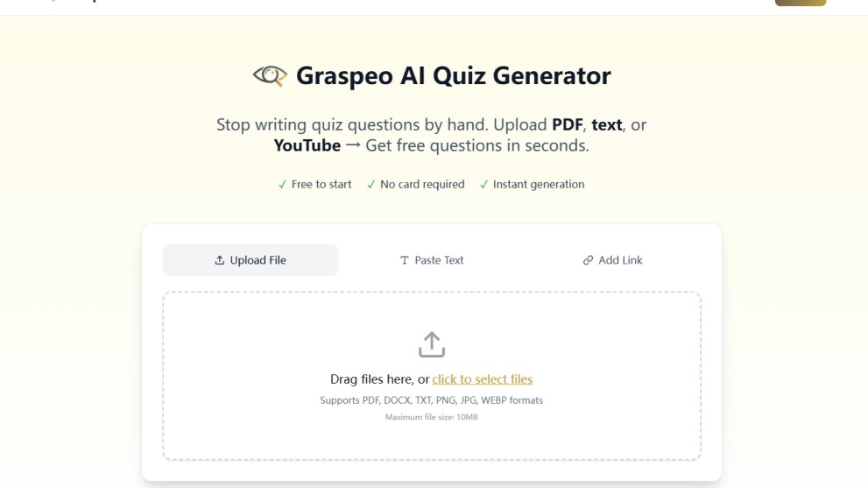Click the bold YouTube word in the subtitle
This screenshot has height=488, width=868.
[x=307, y=145]
